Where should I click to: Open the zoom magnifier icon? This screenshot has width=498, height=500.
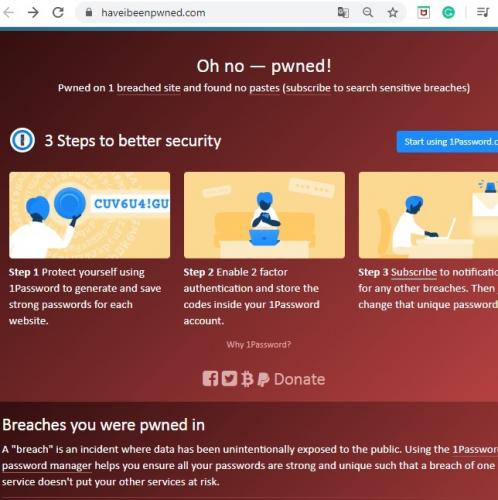[x=368, y=13]
